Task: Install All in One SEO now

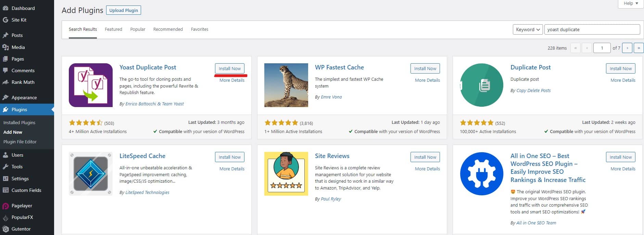Action: tap(621, 157)
